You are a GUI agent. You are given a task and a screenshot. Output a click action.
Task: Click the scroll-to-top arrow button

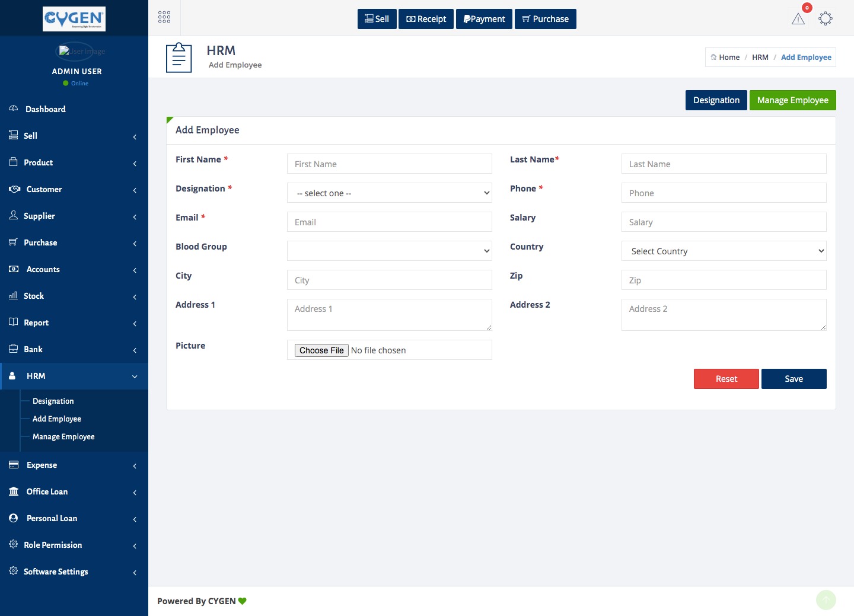(x=826, y=600)
